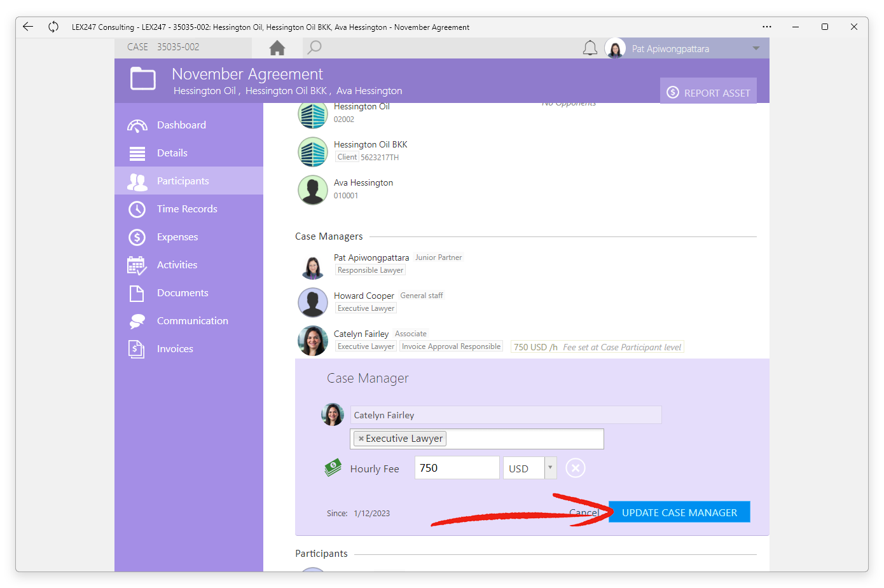The width and height of the screenshot is (884, 588).
Task: Click the 750 USD /h fee label
Action: 535,347
